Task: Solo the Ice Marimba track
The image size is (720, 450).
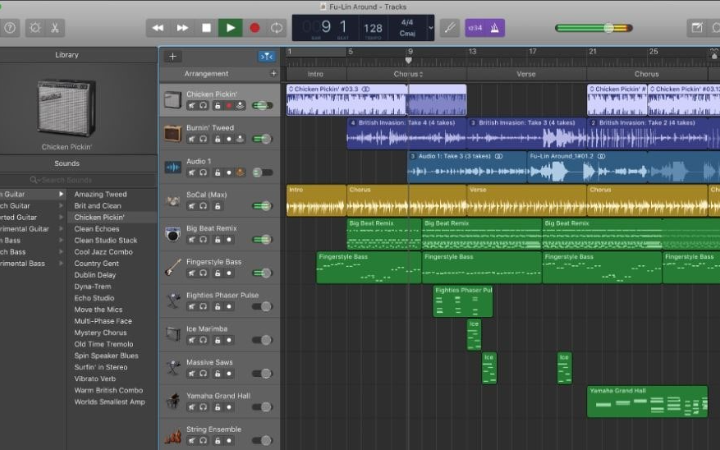Action: [203, 340]
